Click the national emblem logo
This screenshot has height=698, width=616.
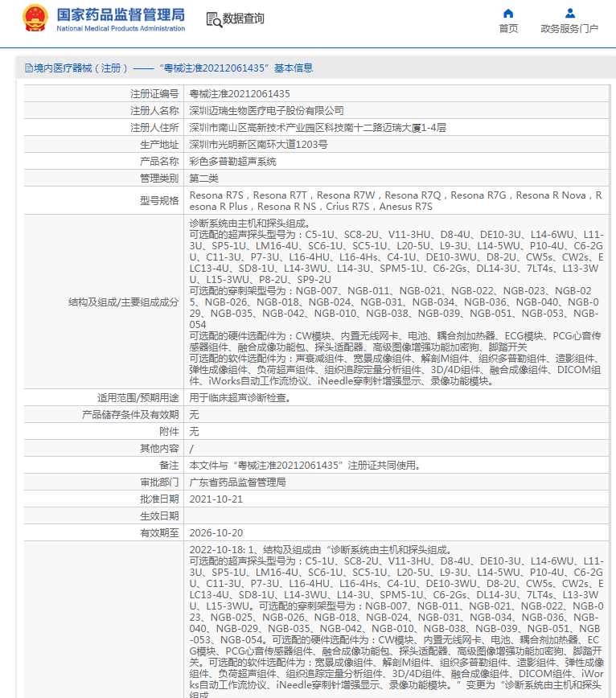point(35,18)
